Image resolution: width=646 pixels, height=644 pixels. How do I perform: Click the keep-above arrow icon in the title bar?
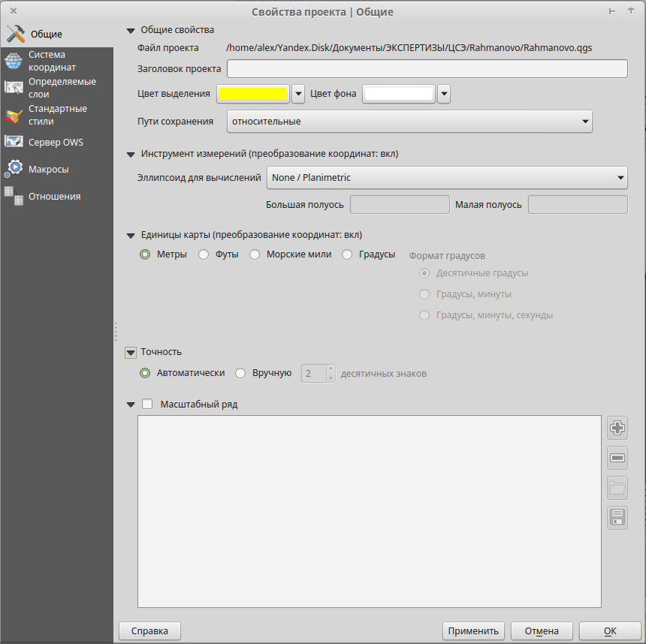click(631, 11)
